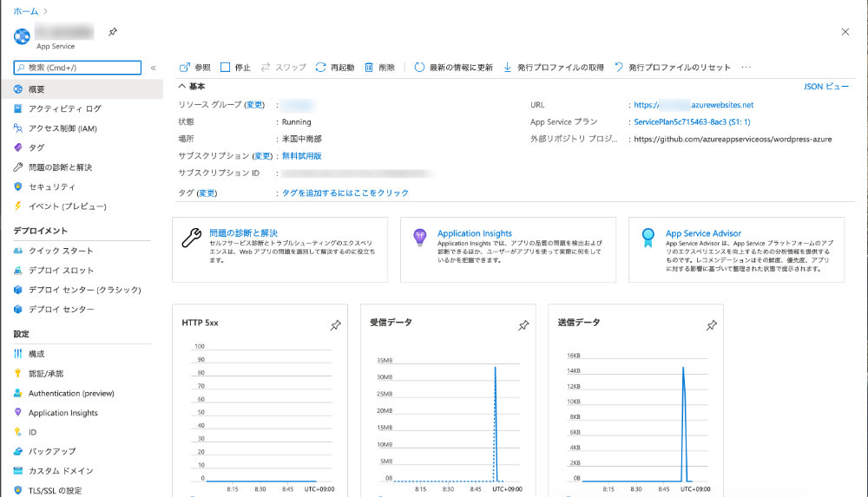868x497 pixels.
Task: Click the 削除 (Delete) trash icon
Action: point(369,68)
